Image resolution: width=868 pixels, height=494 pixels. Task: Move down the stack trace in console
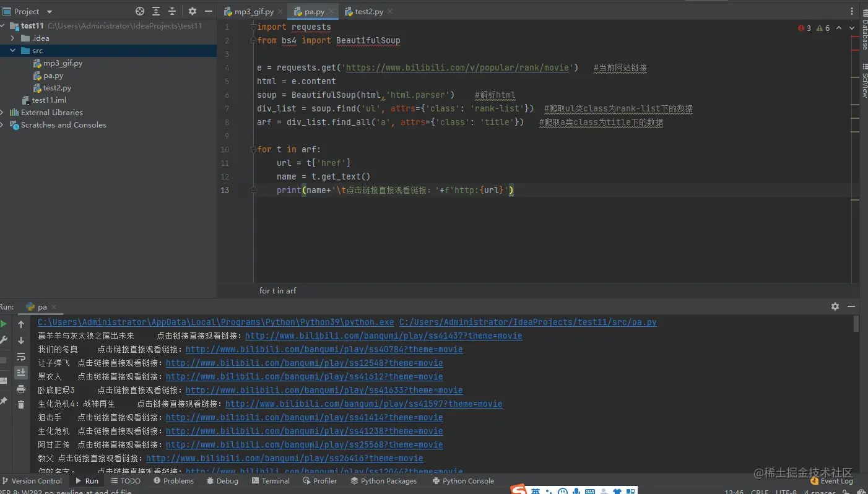(21, 340)
